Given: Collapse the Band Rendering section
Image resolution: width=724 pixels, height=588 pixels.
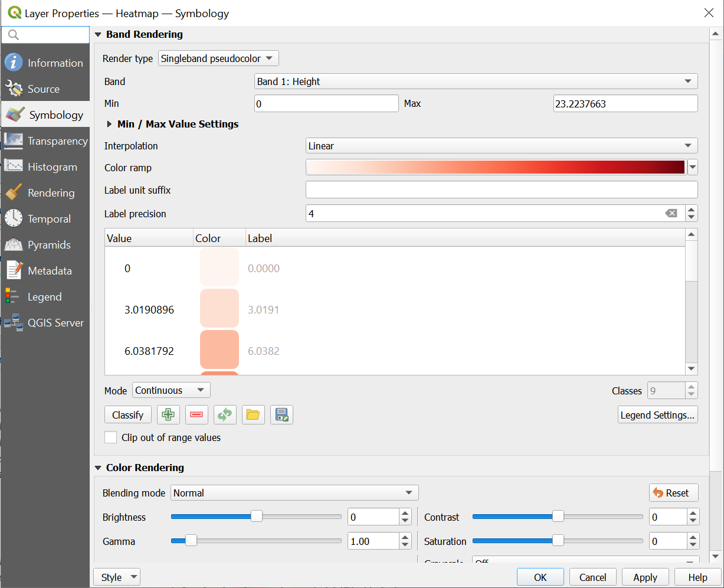Looking at the screenshot, I should coord(98,35).
